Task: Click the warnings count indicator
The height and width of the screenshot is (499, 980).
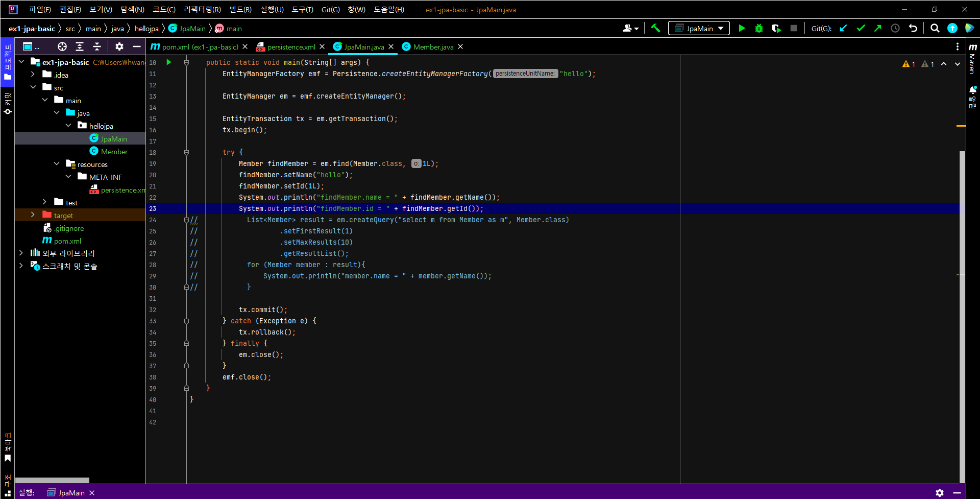Action: (909, 64)
